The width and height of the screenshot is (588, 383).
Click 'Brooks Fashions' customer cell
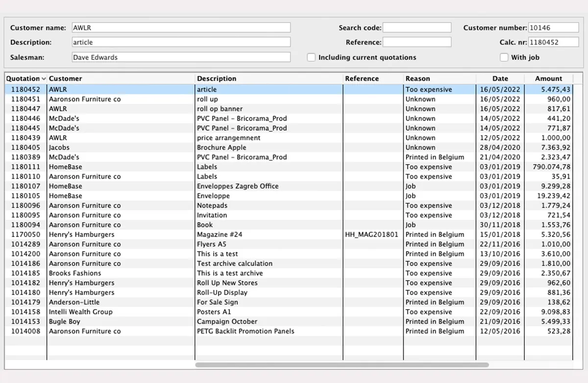[x=121, y=273]
